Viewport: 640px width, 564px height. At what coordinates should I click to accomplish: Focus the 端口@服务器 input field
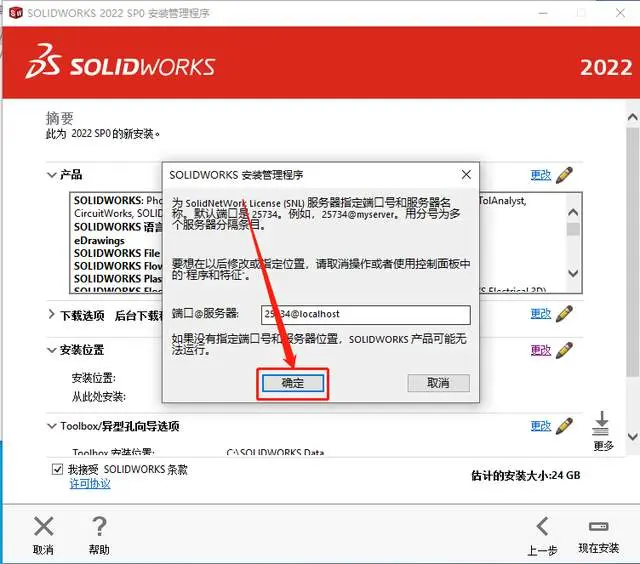(366, 315)
